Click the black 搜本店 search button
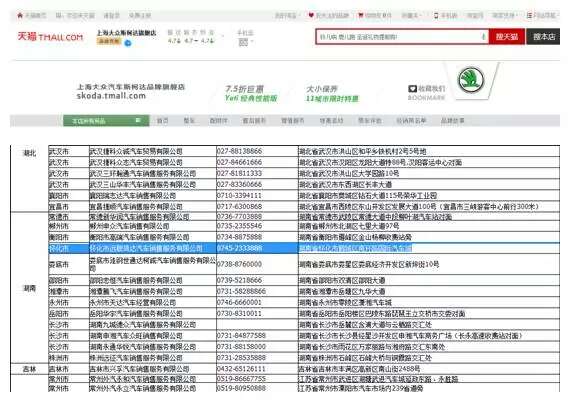This screenshot has width=570, height=402. (543, 37)
